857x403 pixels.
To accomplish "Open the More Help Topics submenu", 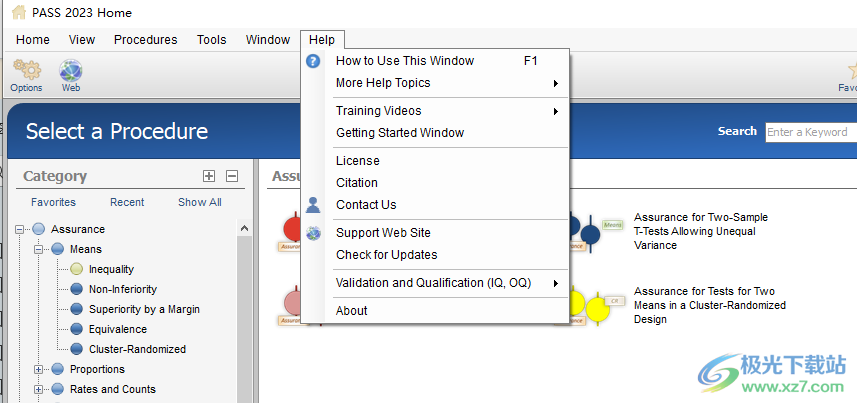I will tap(435, 83).
